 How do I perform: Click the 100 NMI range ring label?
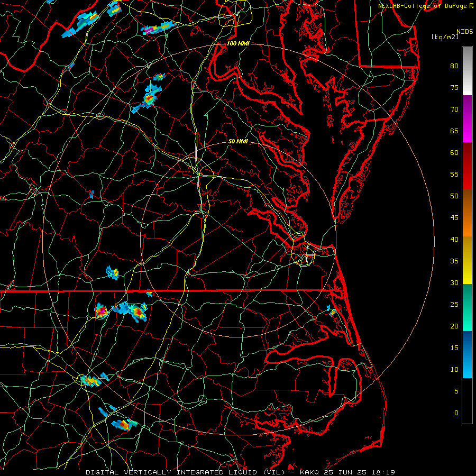coord(238,44)
